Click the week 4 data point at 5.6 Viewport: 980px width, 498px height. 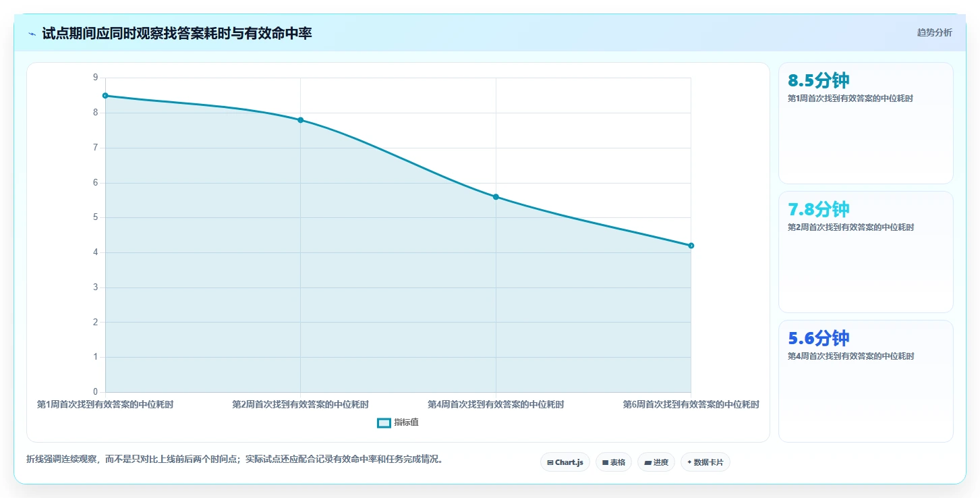click(496, 197)
